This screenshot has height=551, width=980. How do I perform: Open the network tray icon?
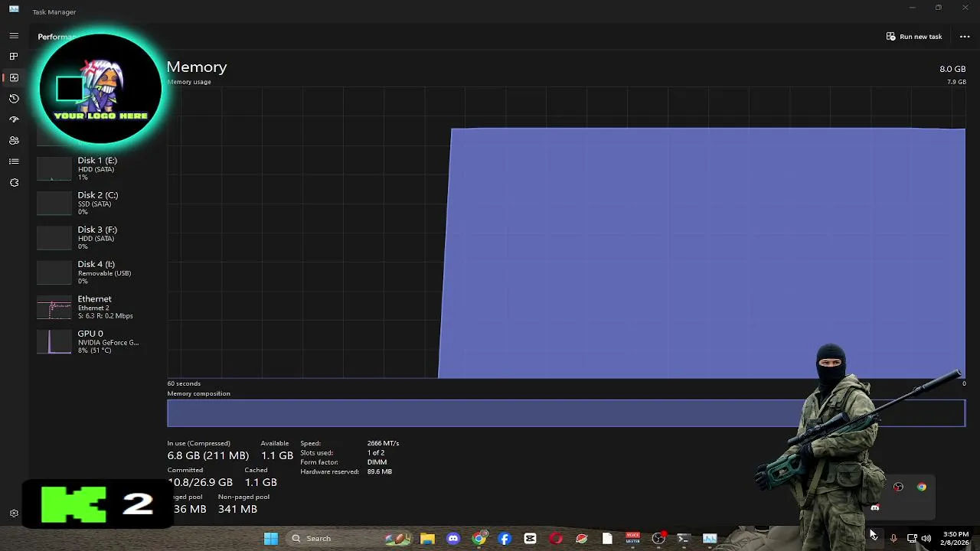[912, 538]
